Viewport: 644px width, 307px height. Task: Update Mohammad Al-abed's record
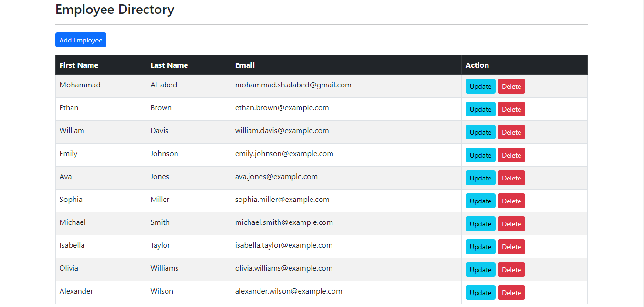[x=480, y=86]
